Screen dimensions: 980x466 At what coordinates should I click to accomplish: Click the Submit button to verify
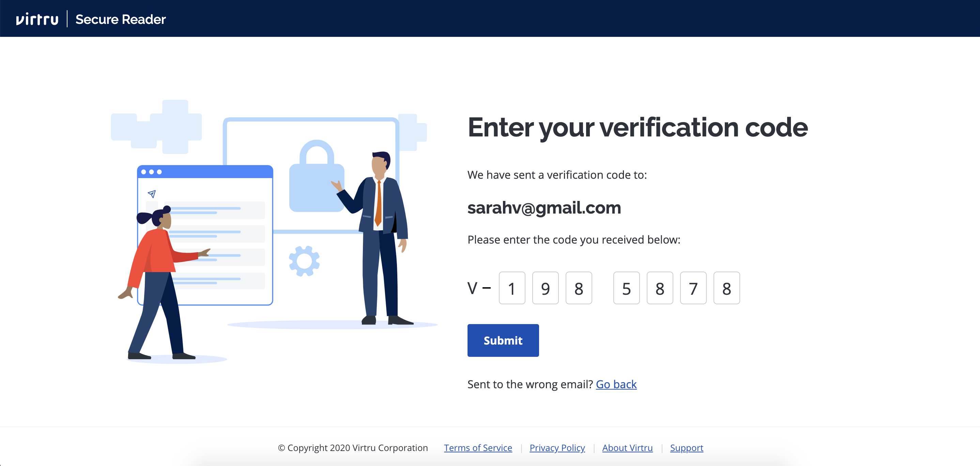coord(503,341)
